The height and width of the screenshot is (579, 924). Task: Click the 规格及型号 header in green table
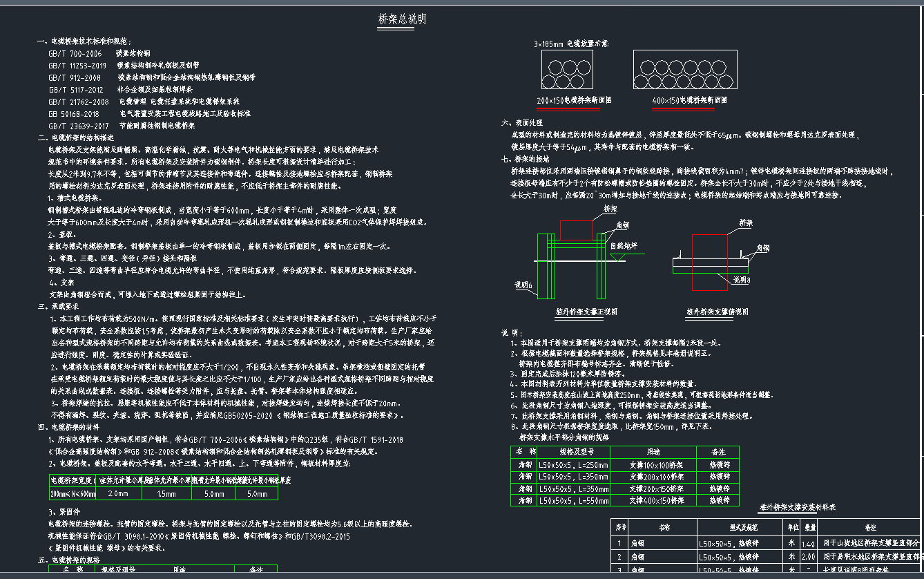[x=573, y=451]
